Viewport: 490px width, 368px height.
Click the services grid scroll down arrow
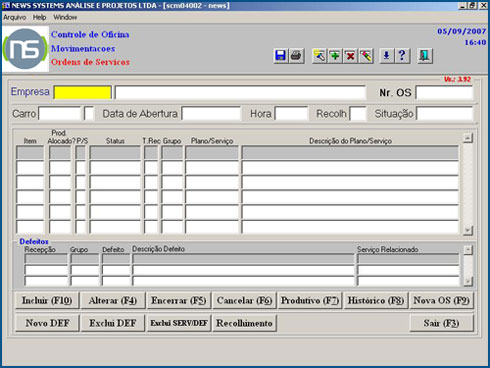click(468, 230)
